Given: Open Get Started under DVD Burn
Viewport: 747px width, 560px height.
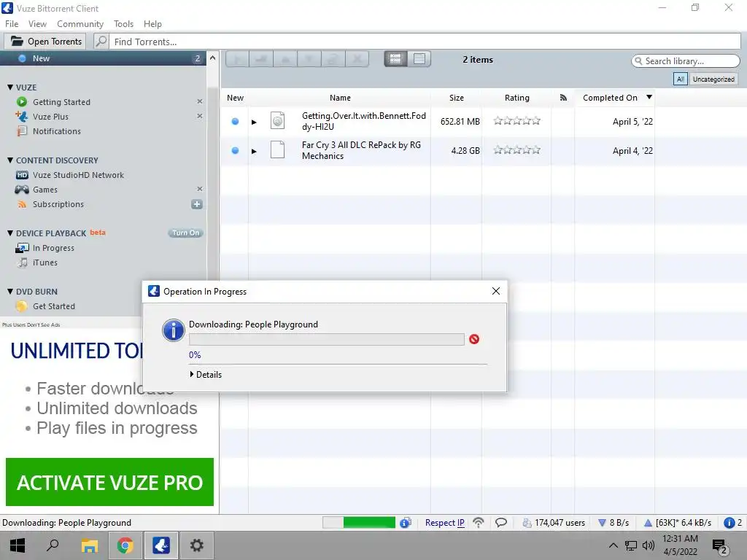Looking at the screenshot, I should click(x=54, y=306).
